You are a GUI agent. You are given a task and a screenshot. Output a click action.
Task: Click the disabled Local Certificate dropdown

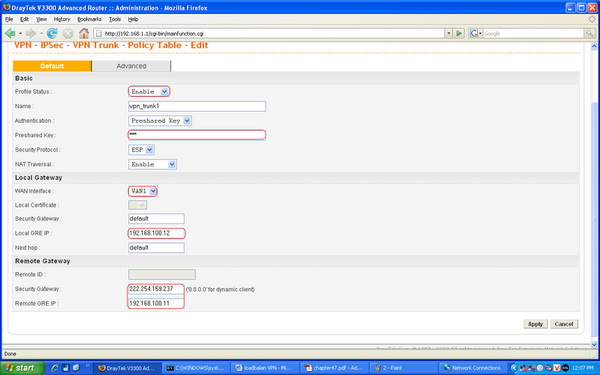(x=137, y=205)
